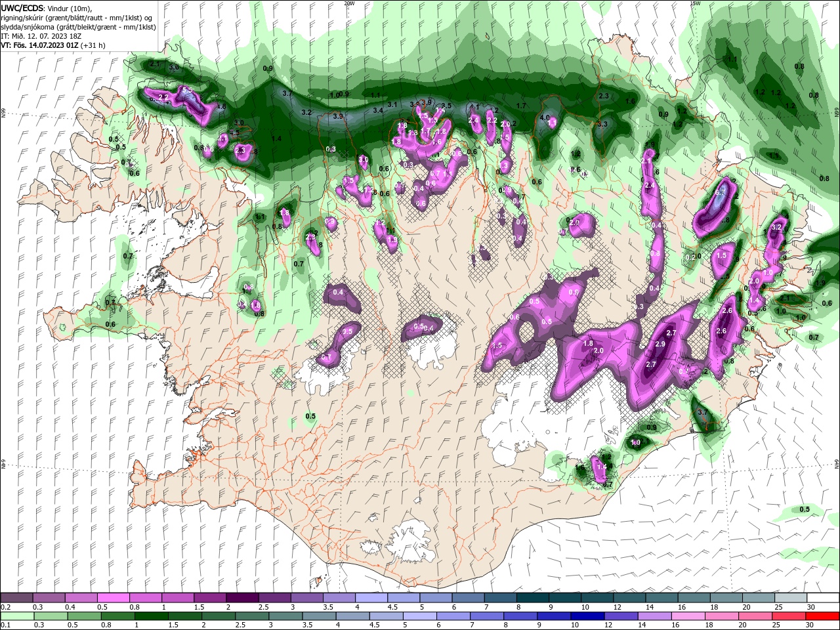
Task: Click the 15W longitude label
Action: [695, 3]
